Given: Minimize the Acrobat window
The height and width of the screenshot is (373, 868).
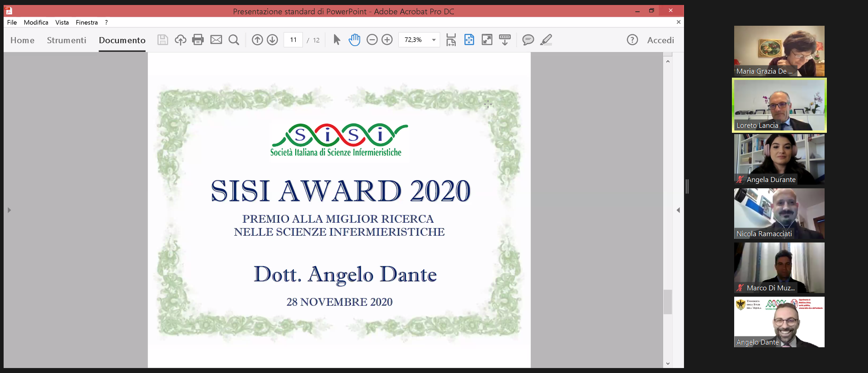Looking at the screenshot, I should click(x=637, y=11).
